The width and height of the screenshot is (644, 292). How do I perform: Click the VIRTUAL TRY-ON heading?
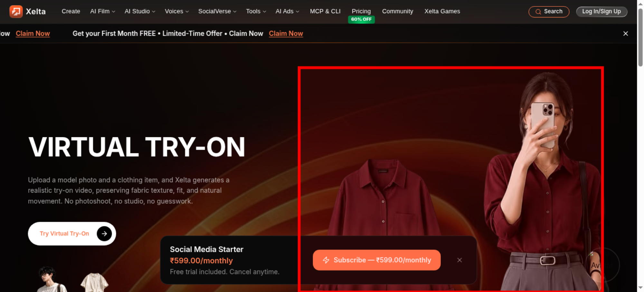pyautogui.click(x=137, y=147)
